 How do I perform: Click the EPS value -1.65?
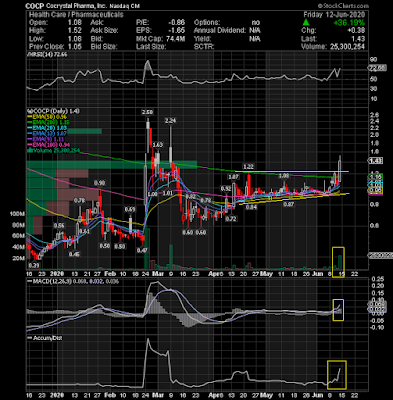pos(177,30)
